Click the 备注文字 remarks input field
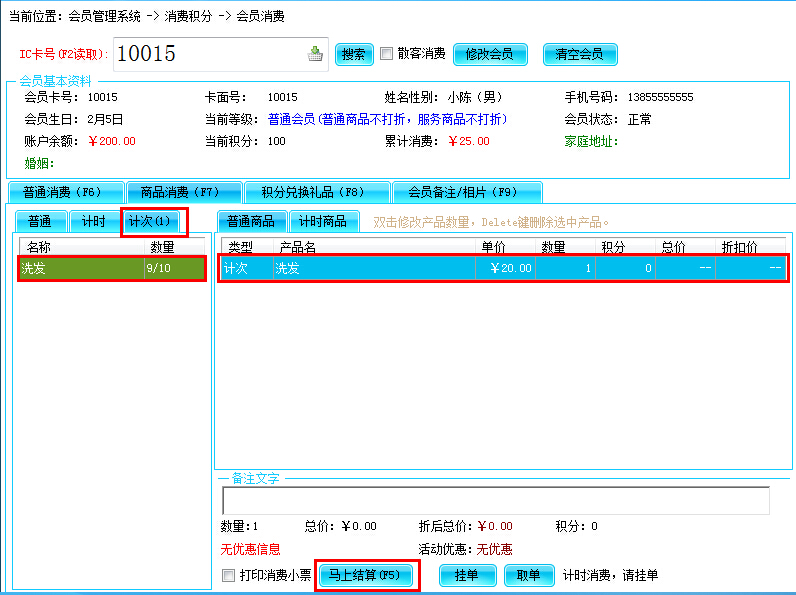Screen dimensions: 796x595 [x=495, y=500]
